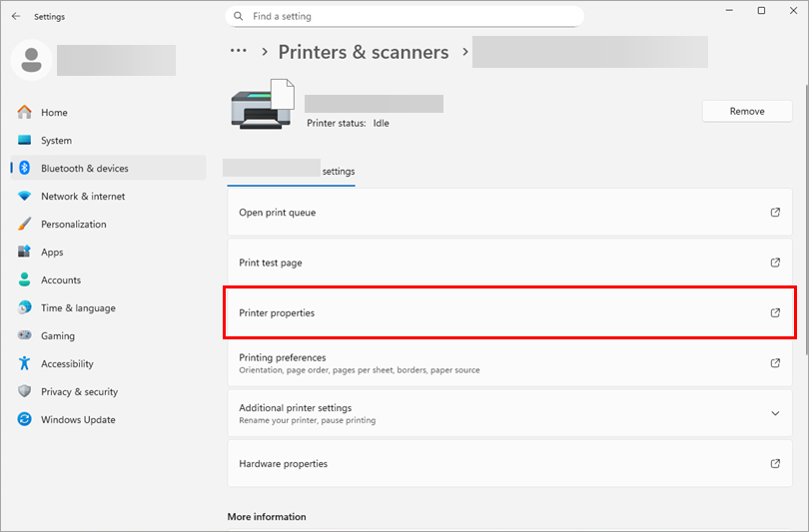Remove the printer
The height and width of the screenshot is (532, 809).
pos(746,112)
